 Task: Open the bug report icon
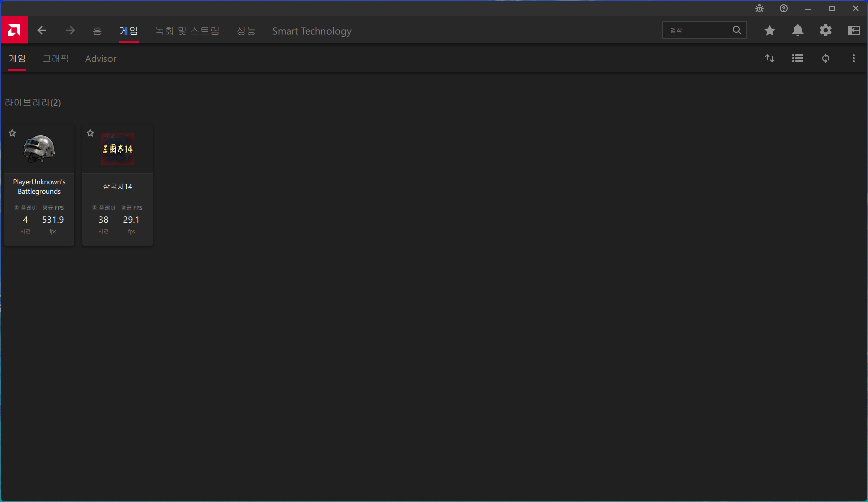(x=759, y=8)
